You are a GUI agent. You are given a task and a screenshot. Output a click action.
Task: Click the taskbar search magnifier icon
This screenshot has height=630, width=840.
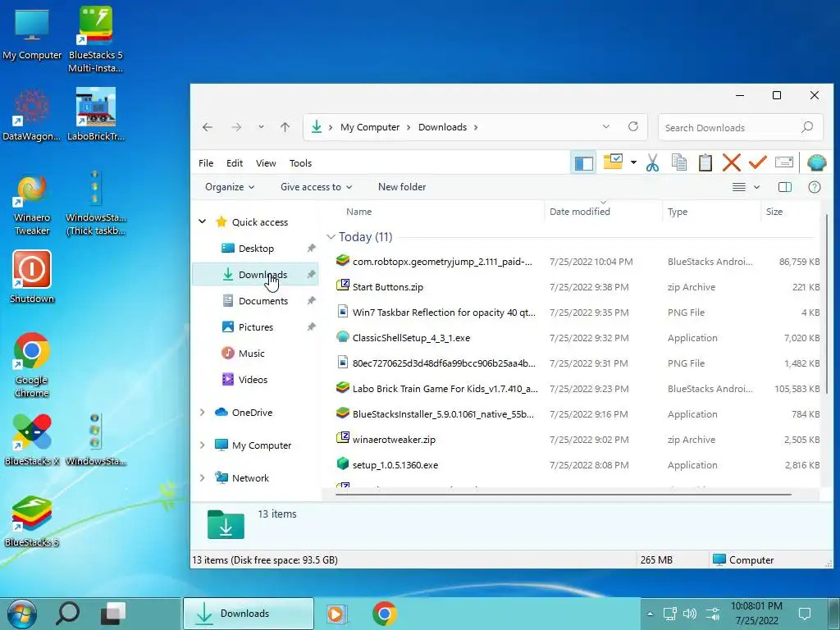(67, 614)
